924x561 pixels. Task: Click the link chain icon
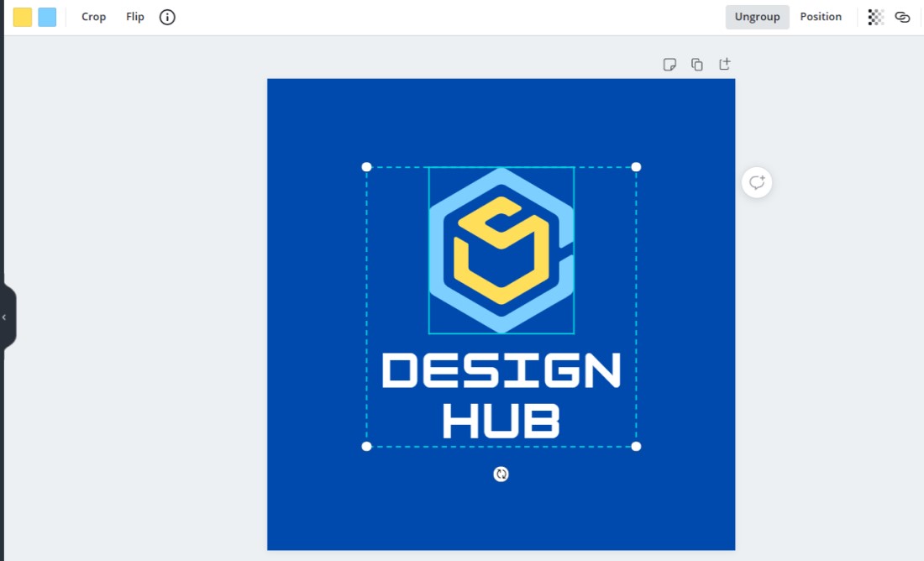[x=902, y=17]
